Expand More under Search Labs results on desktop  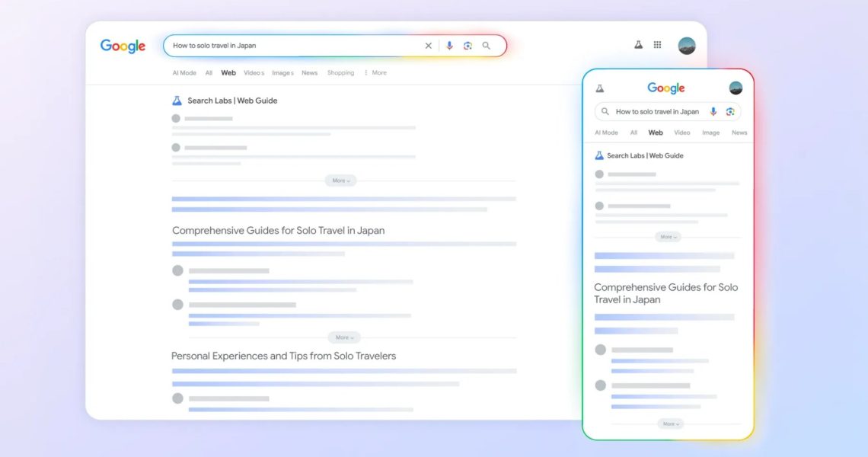click(341, 181)
